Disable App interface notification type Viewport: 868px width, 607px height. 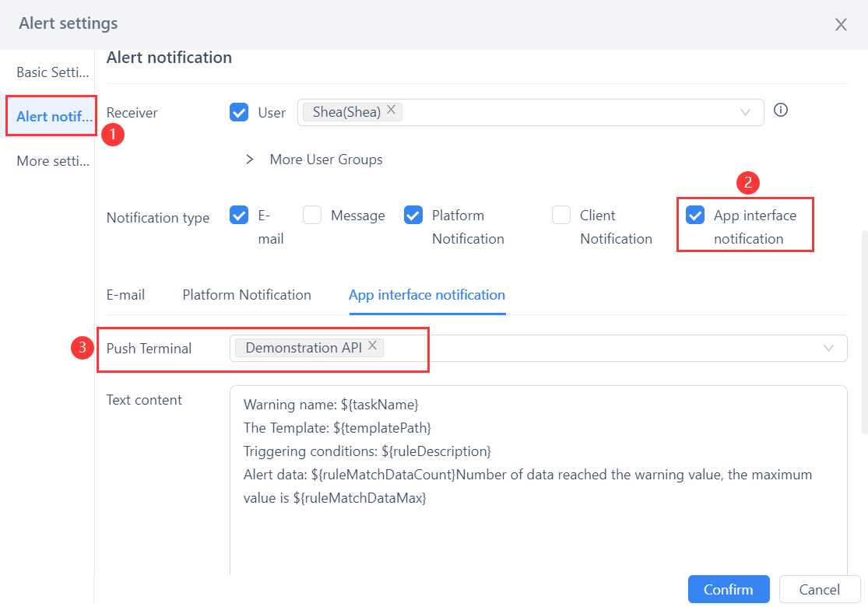tap(694, 215)
